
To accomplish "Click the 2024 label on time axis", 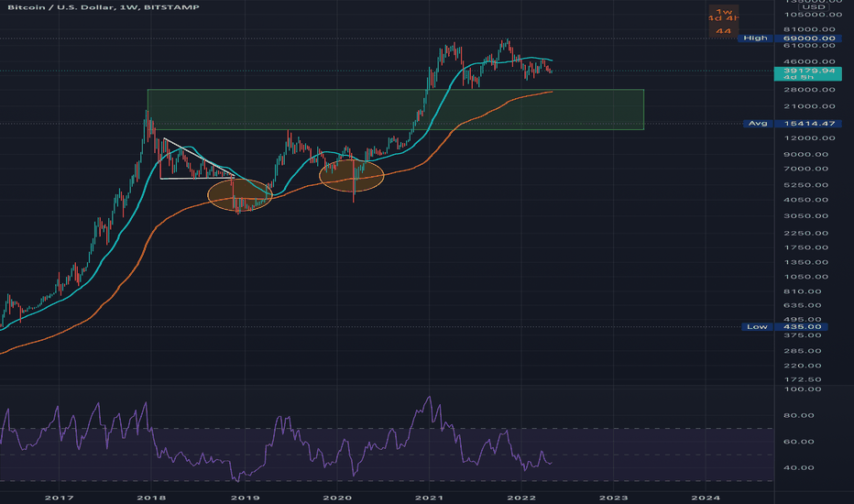I will click(x=706, y=498).
